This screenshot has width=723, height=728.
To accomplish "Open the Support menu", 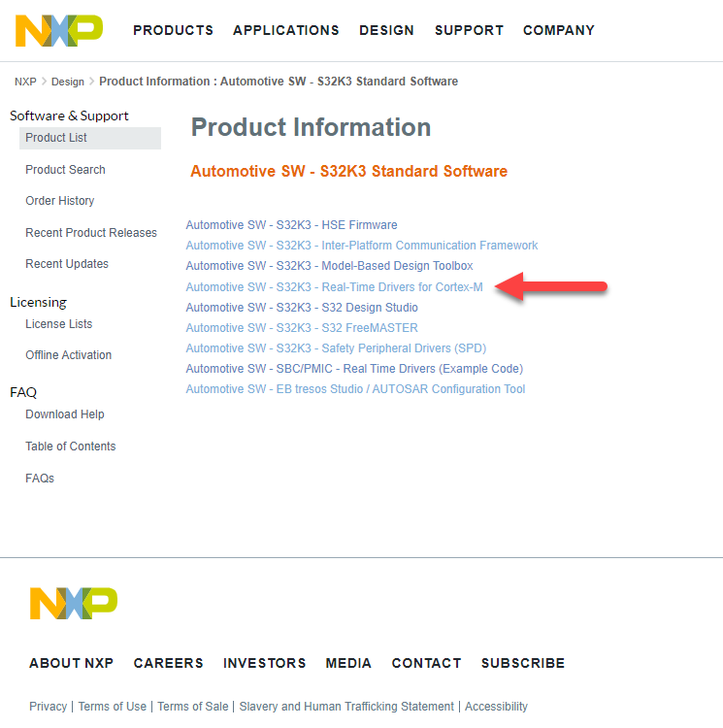I will pyautogui.click(x=469, y=30).
